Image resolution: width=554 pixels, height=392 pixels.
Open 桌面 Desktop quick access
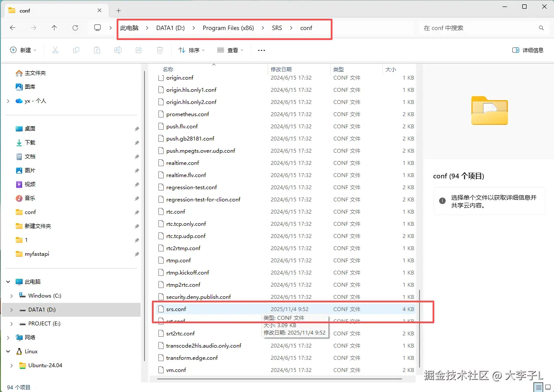pyautogui.click(x=26, y=129)
